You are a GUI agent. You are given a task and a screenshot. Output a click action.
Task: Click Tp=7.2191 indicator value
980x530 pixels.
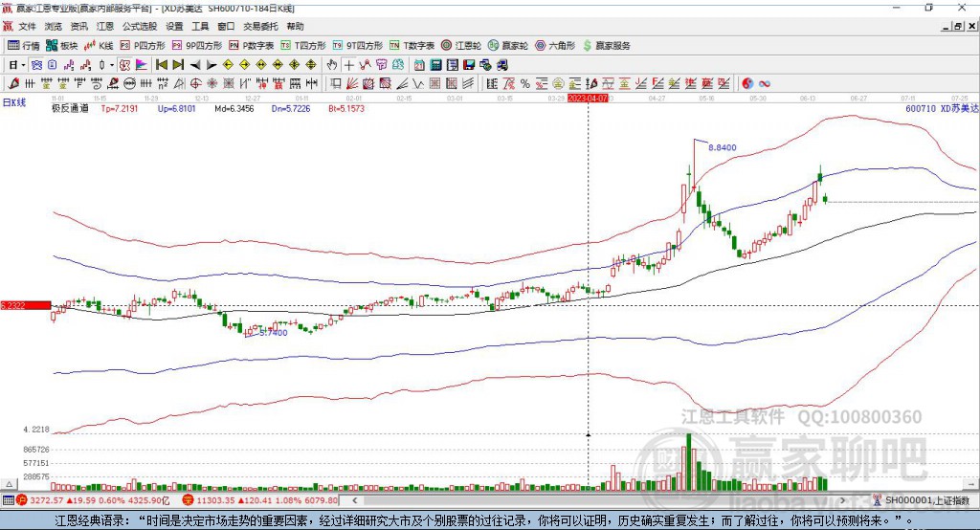pos(120,108)
